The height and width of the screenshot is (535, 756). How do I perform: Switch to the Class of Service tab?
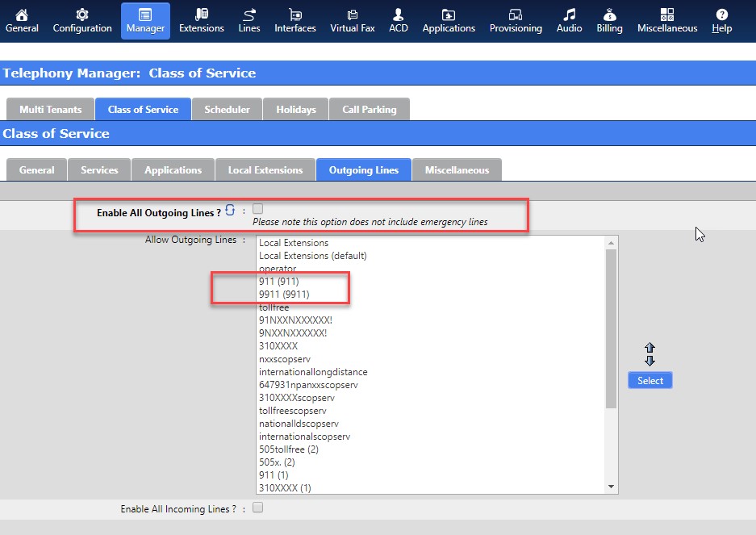[x=143, y=110]
